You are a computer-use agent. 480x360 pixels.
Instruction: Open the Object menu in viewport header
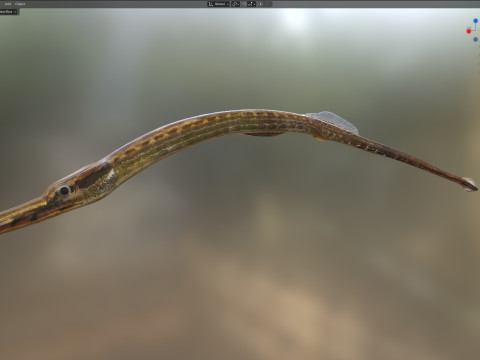(20, 4)
